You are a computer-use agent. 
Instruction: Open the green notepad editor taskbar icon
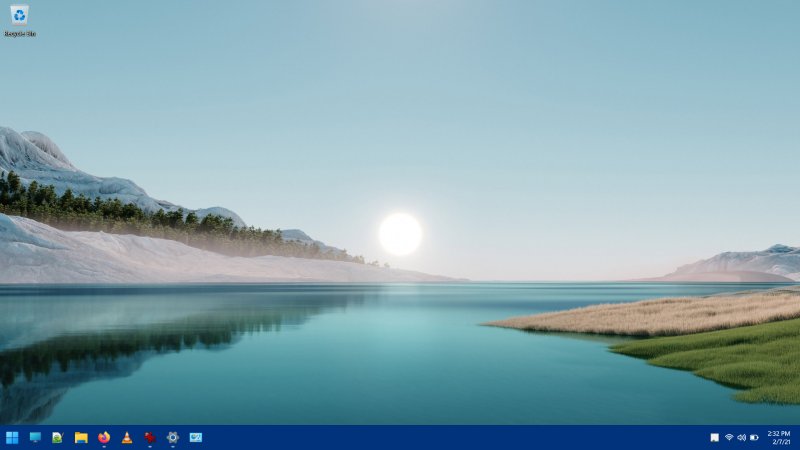click(x=58, y=437)
